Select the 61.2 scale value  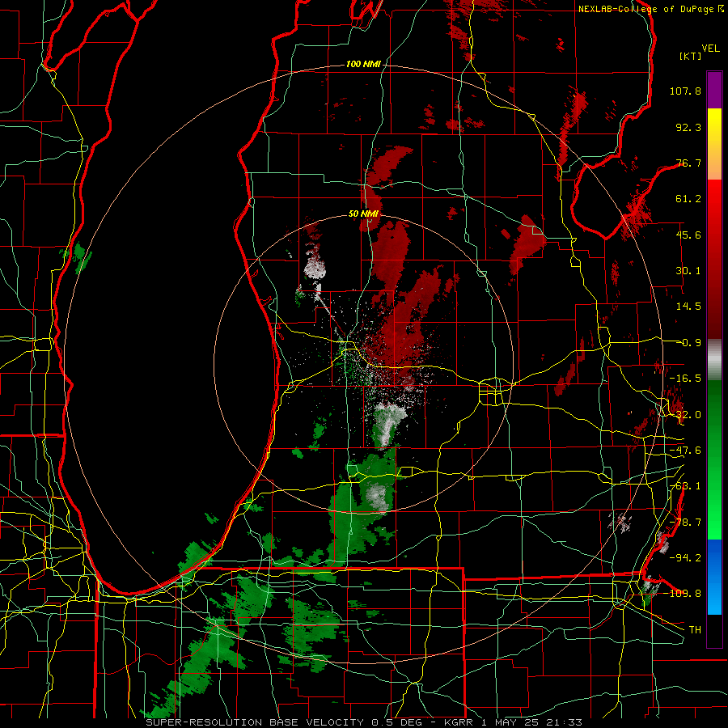coord(688,199)
